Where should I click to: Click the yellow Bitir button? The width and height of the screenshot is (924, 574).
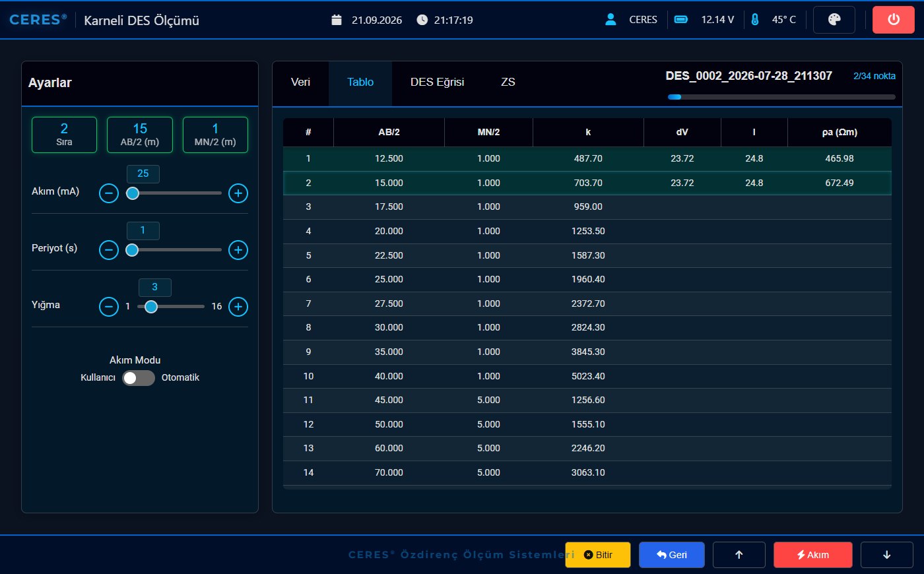[598, 555]
